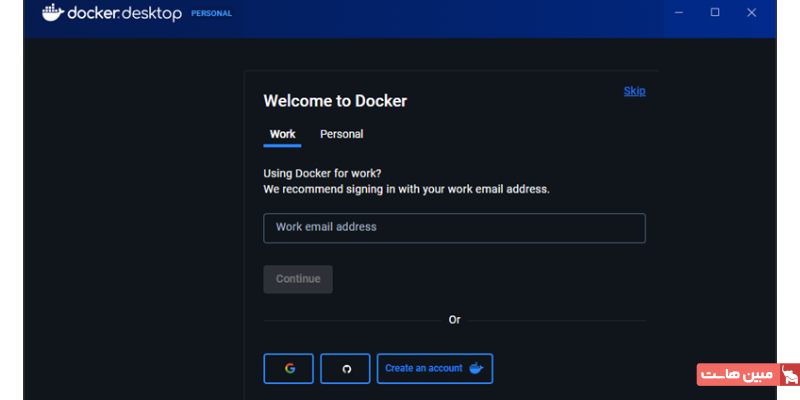Maximize the Docker Desktop window

click(715, 12)
